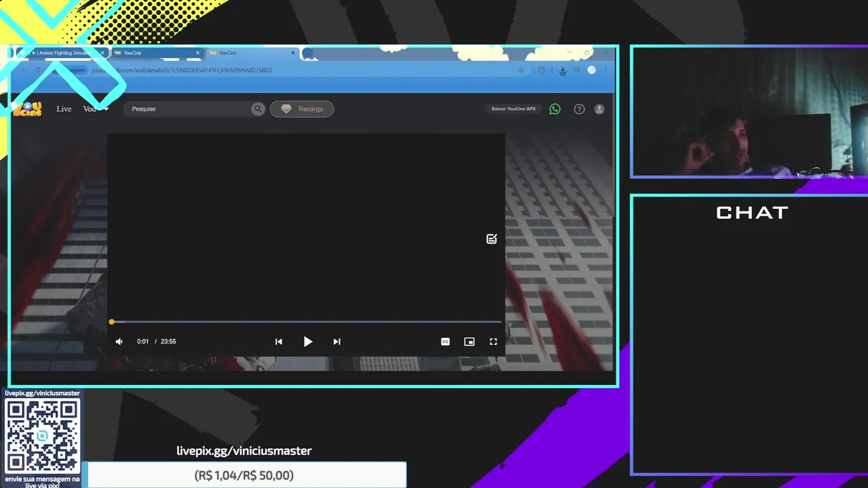Select the active third YouCine tab

[252, 53]
